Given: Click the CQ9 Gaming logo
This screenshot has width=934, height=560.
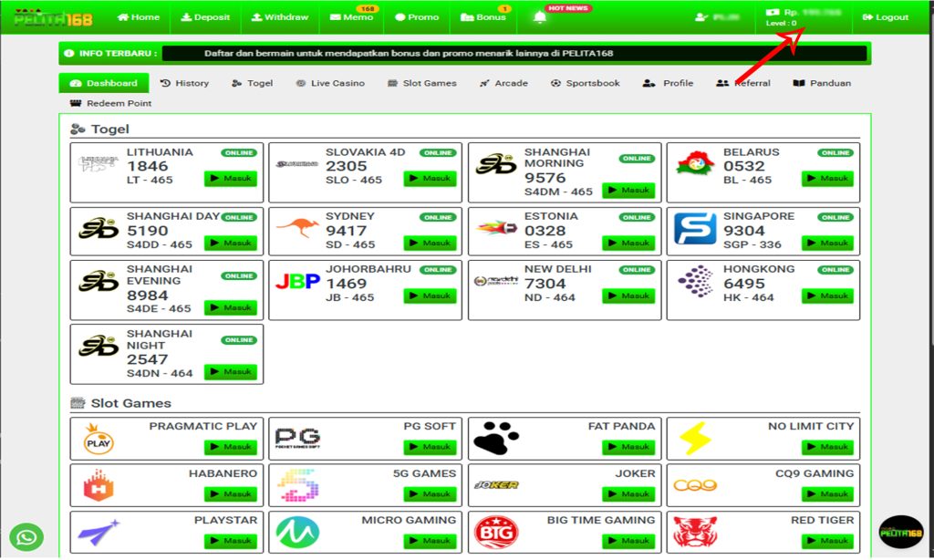Looking at the screenshot, I should [694, 485].
